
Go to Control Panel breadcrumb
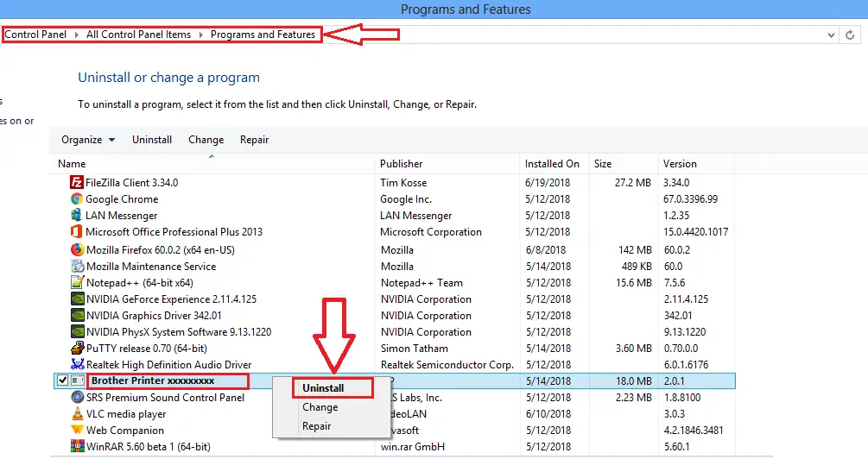pos(35,35)
